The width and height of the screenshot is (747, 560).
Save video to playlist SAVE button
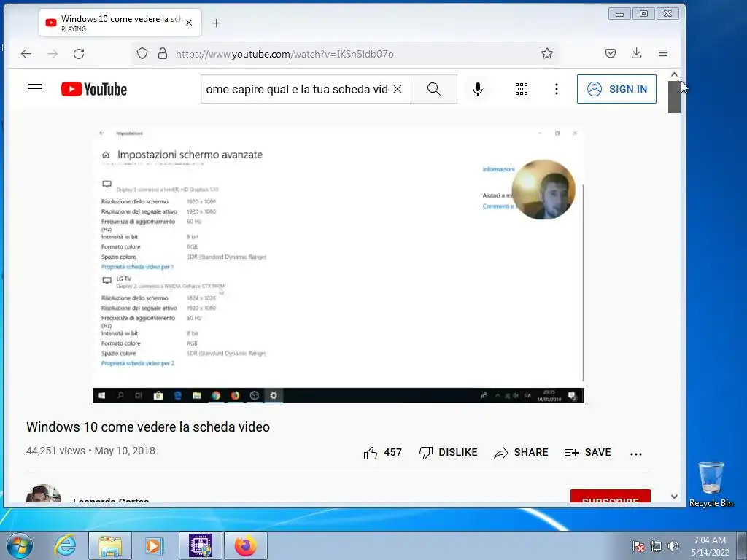(x=587, y=452)
